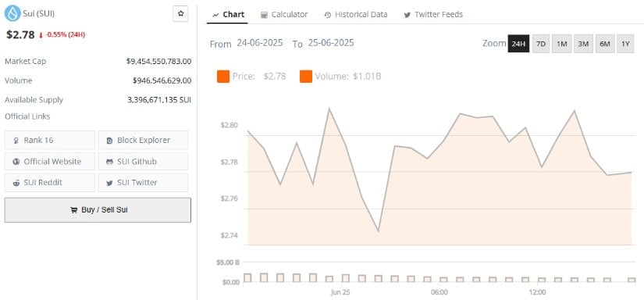This screenshot has height=300, width=644.
Task: Open the To date field 25-06-2025
Action: tap(331, 43)
